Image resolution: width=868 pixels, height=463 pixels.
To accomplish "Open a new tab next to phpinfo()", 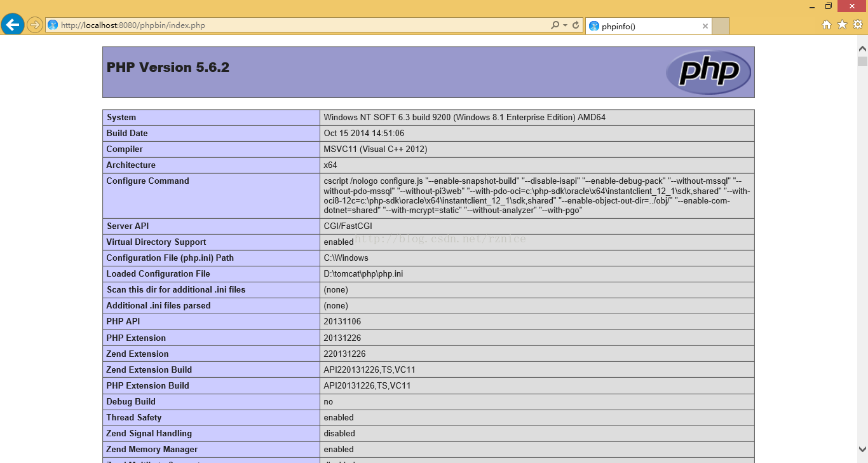I will pos(721,26).
